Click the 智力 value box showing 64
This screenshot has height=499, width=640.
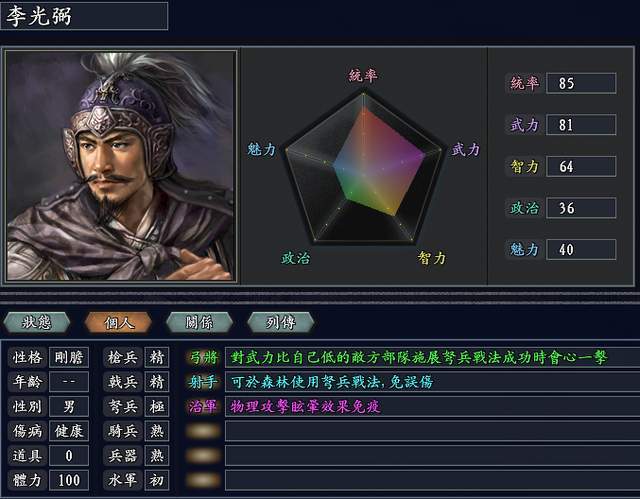click(x=580, y=166)
